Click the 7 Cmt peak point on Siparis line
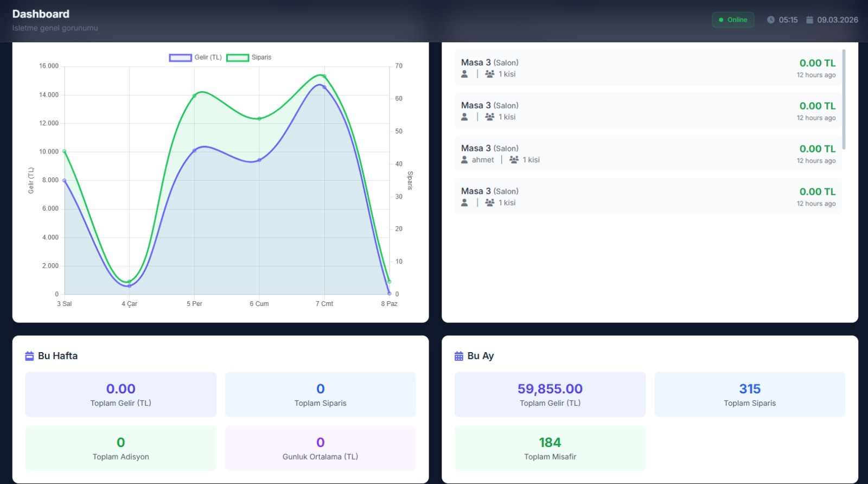The height and width of the screenshot is (484, 868). coord(324,76)
